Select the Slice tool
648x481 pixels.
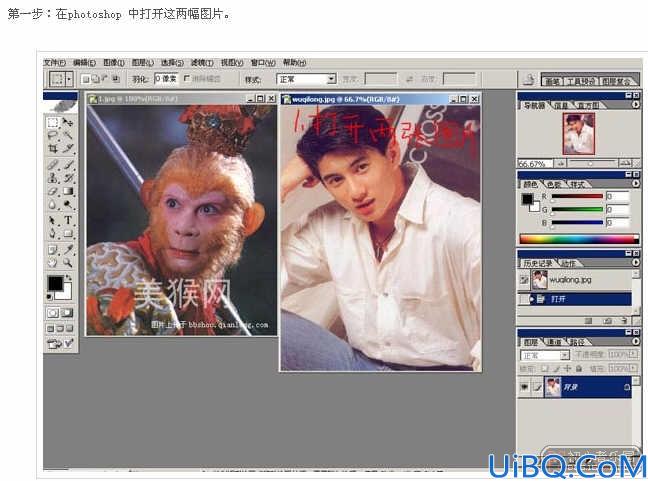click(x=67, y=148)
